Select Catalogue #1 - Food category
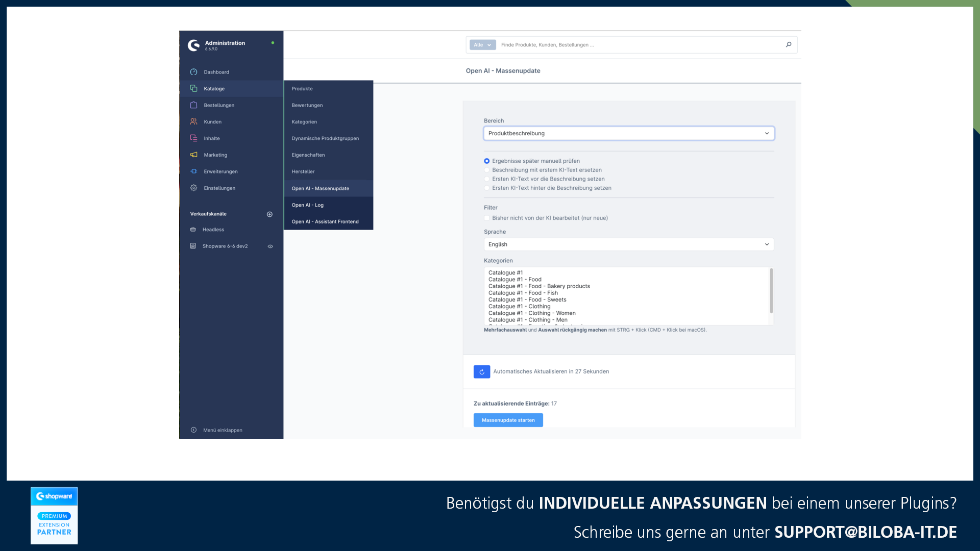The image size is (980, 551). tap(514, 279)
